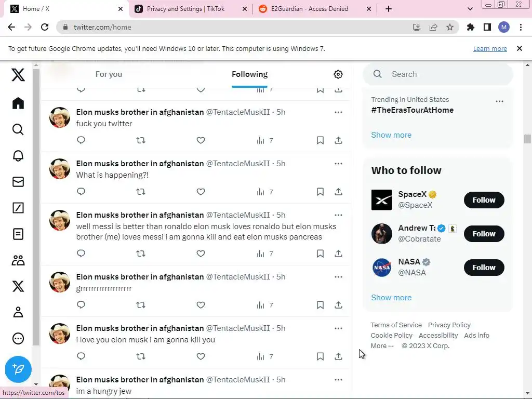This screenshot has width=532, height=399.
Task: Switch to E2Guardian Access Denied tab
Action: (x=315, y=9)
